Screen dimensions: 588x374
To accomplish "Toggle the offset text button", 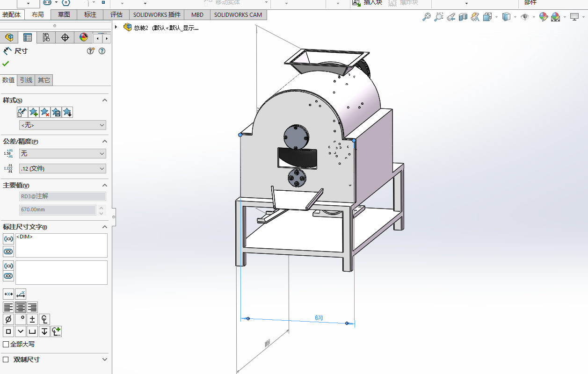I will [21, 294].
